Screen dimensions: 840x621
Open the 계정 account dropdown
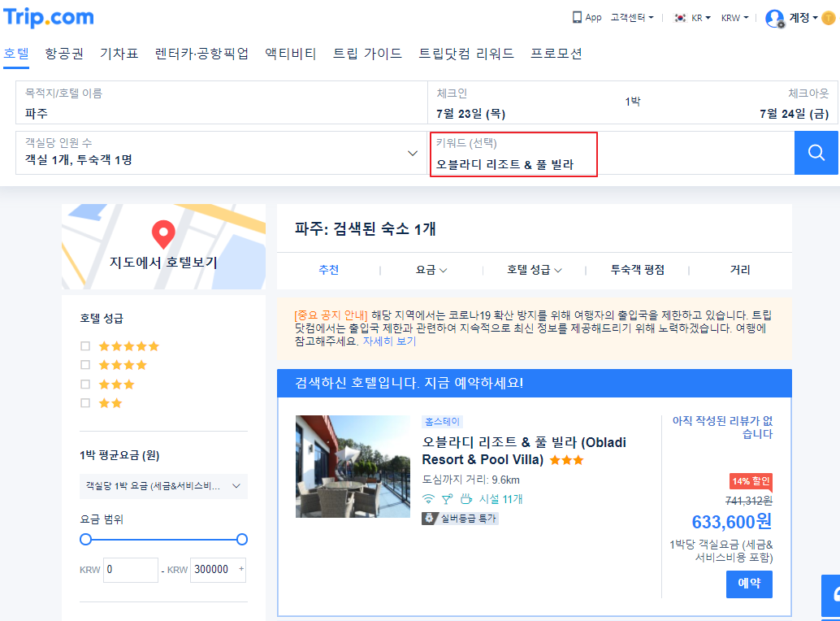(x=803, y=18)
